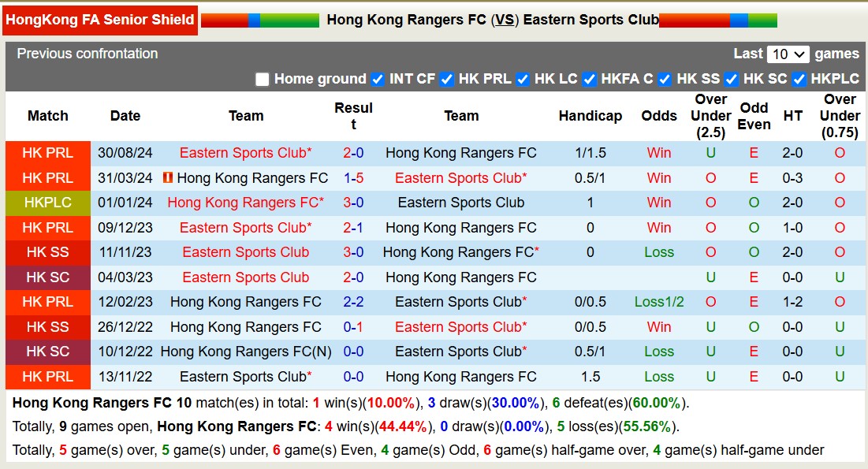The image size is (868, 469).
Task: Click the "HKPLC" badge on the 01/01/24 row
Action: [47, 203]
